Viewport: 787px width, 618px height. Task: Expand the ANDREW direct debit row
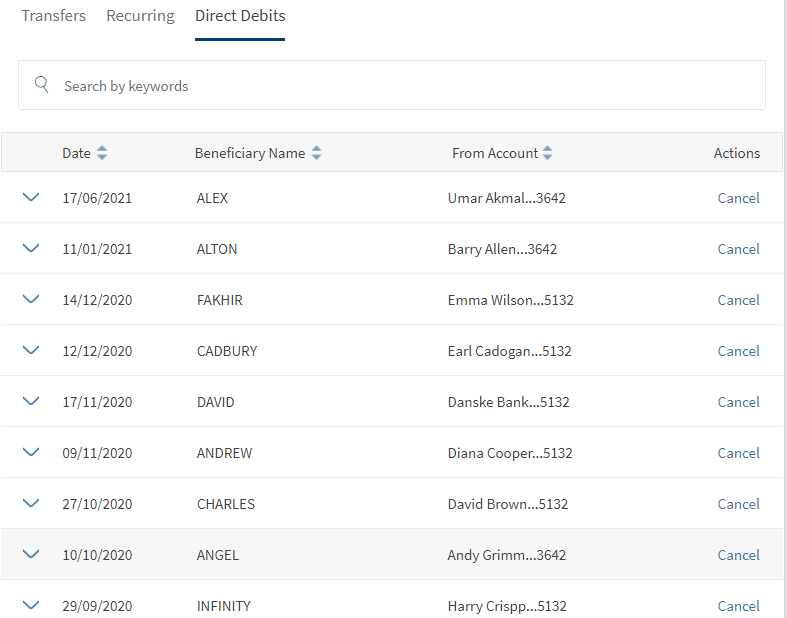(x=31, y=453)
